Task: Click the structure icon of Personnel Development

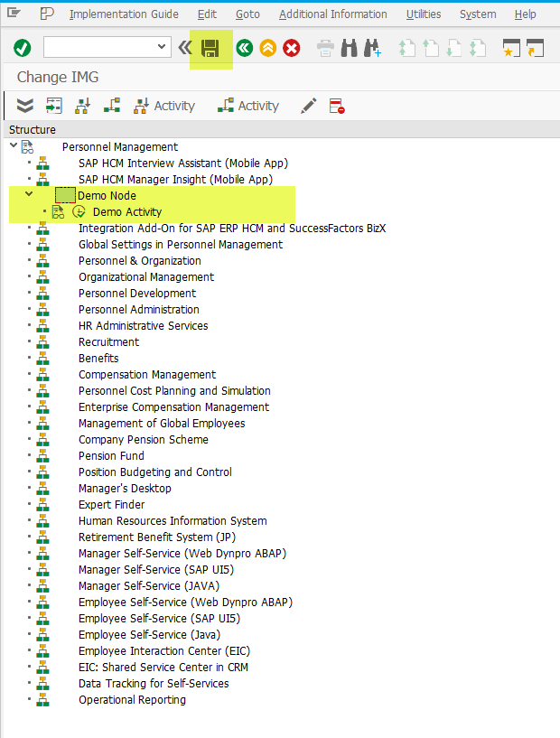Action: [x=42, y=294]
